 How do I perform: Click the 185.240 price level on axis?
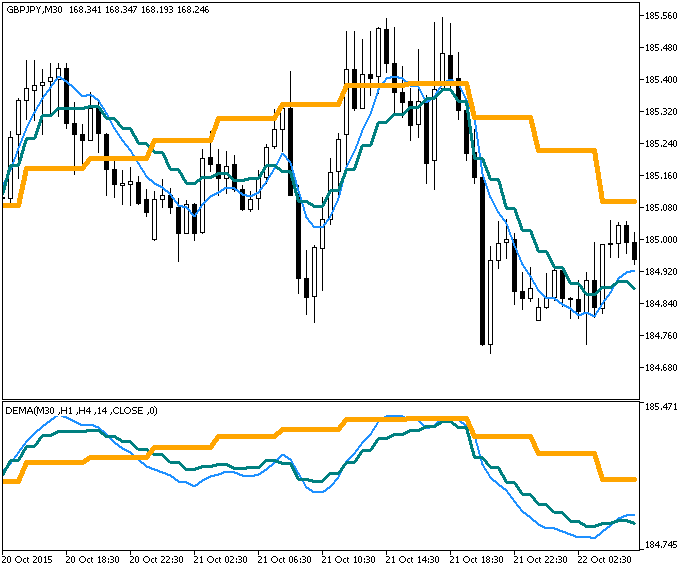[x=663, y=144]
